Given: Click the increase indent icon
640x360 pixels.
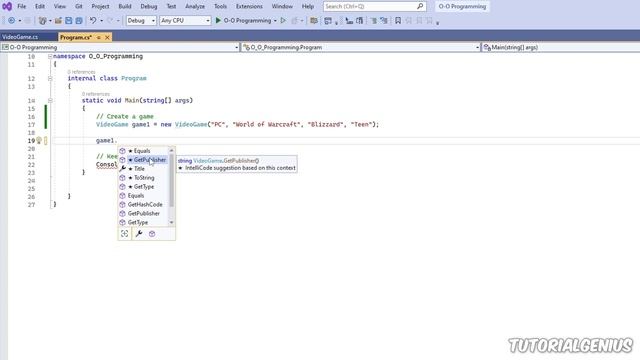Looking at the screenshot, I should (x=349, y=20).
